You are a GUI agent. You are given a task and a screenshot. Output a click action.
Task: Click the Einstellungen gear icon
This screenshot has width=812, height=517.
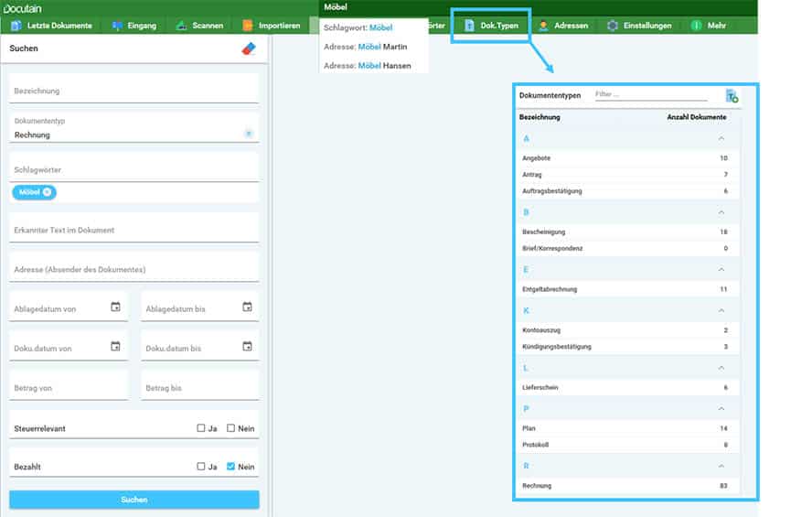point(612,26)
